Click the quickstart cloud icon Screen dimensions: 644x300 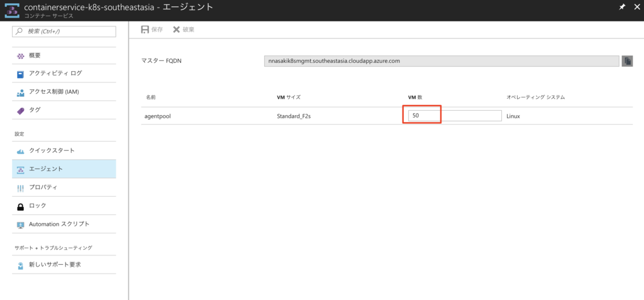[x=21, y=152]
